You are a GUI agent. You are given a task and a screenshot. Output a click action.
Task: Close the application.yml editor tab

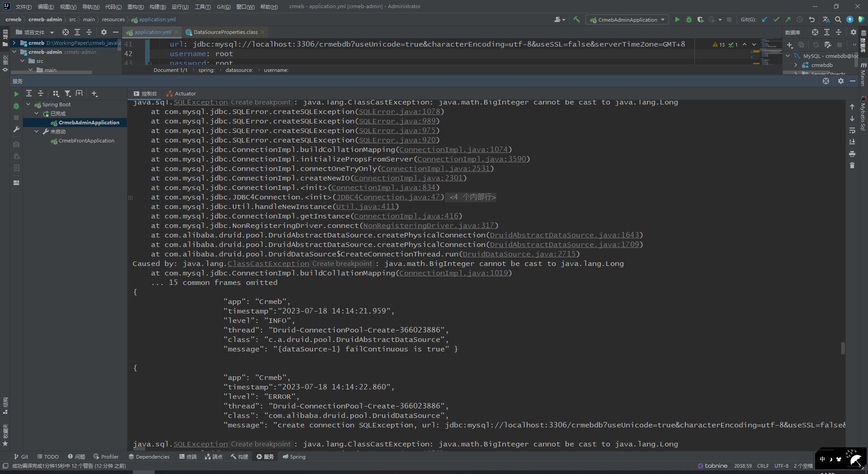click(176, 32)
